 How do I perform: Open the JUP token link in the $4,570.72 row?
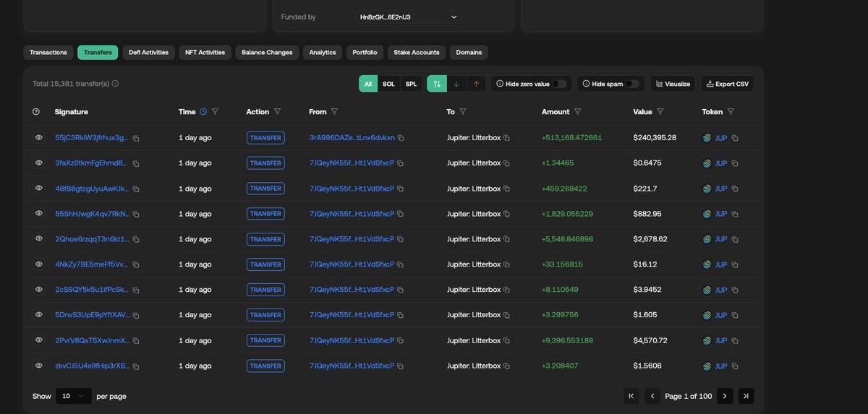721,340
